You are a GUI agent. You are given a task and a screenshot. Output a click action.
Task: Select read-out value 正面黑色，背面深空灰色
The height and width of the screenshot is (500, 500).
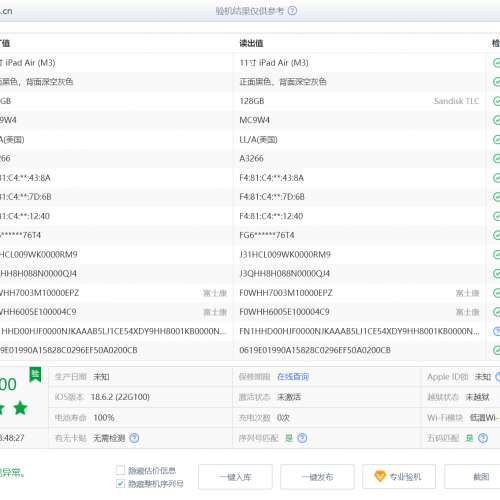[283, 82]
